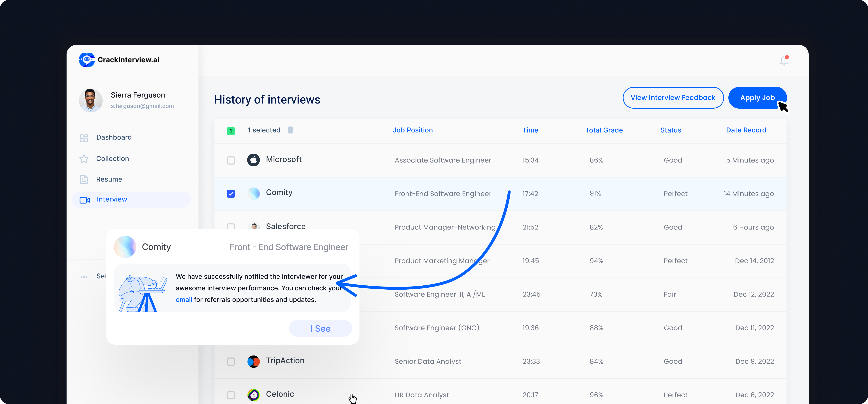Open the notification bell icon
The height and width of the screenshot is (404, 868).
(784, 61)
